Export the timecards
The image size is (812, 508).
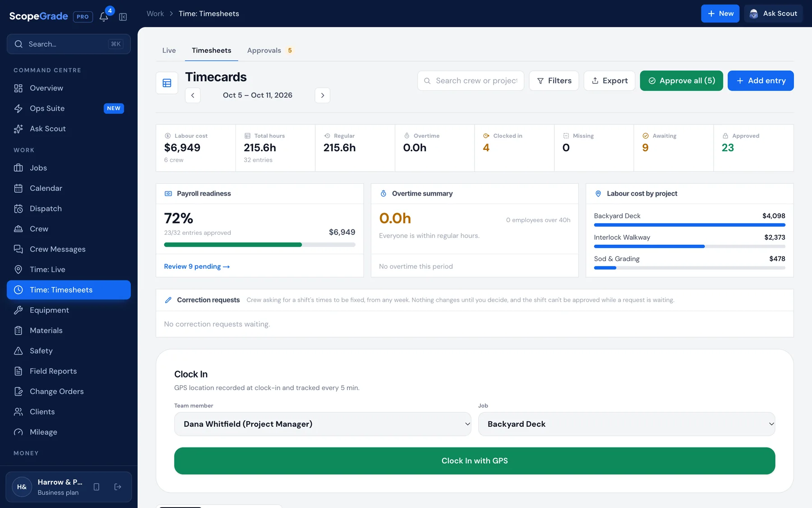pos(609,81)
